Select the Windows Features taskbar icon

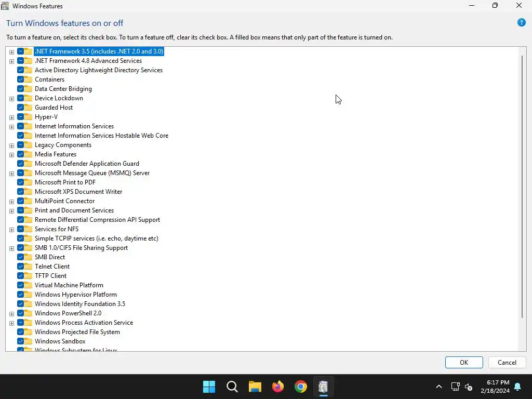coord(323,387)
